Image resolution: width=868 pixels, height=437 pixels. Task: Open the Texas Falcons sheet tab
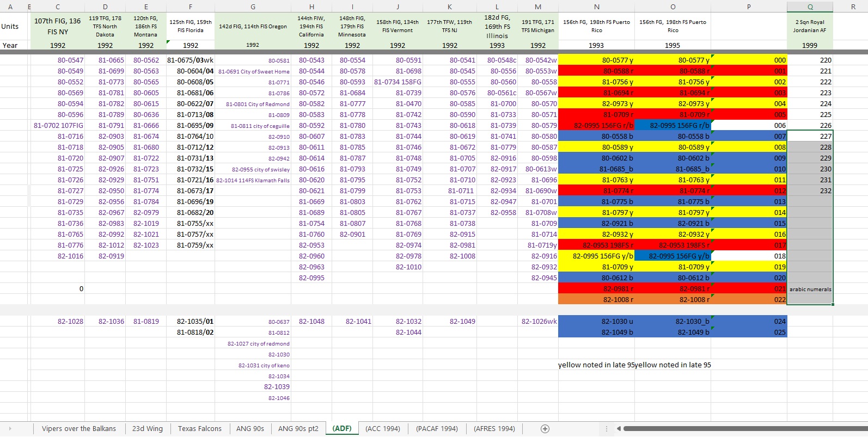[200, 429]
